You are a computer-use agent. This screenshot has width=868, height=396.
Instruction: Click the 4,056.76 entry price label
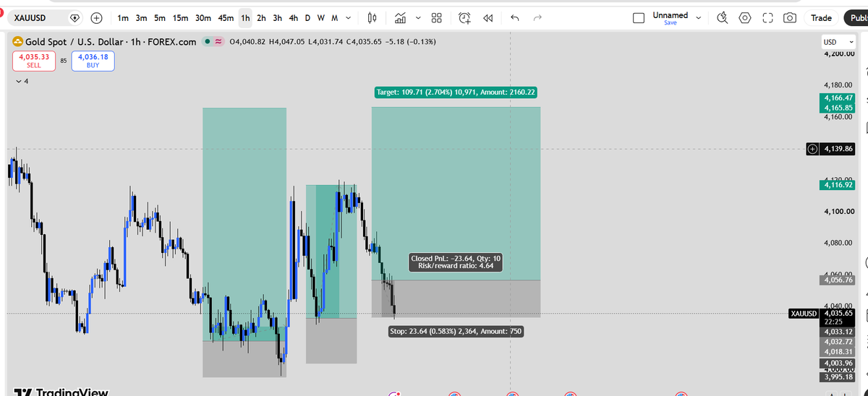(x=838, y=280)
